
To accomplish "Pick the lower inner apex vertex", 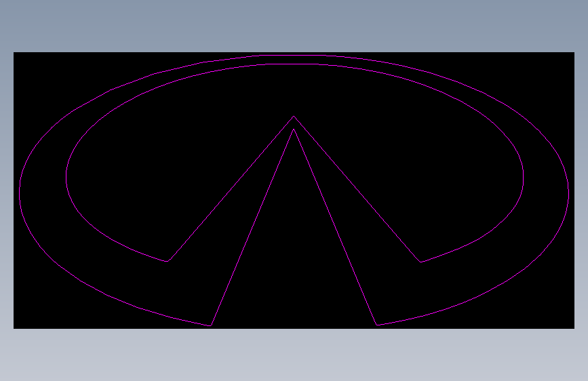I will pyautogui.click(x=294, y=129).
